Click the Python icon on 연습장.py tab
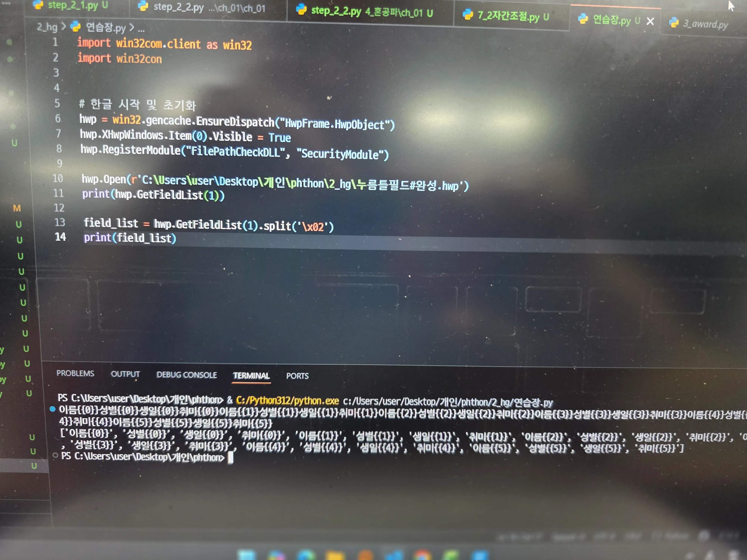The width and height of the screenshot is (747, 560). click(583, 19)
